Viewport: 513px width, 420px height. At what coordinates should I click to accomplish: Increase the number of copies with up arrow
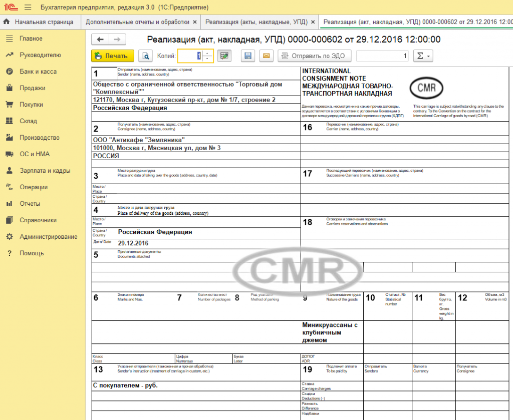tap(207, 53)
